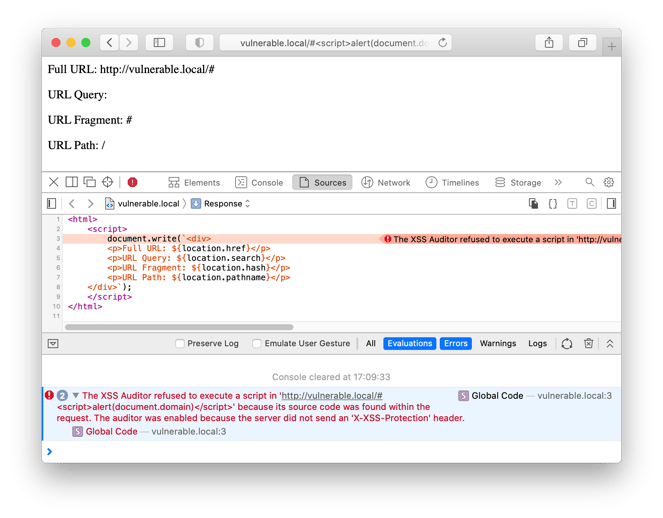
Task: Show the tab overview icon
Action: [582, 43]
